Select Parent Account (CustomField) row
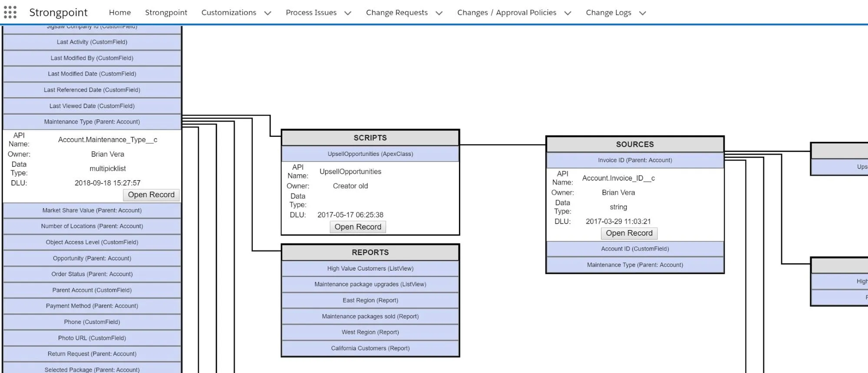 coord(92,290)
